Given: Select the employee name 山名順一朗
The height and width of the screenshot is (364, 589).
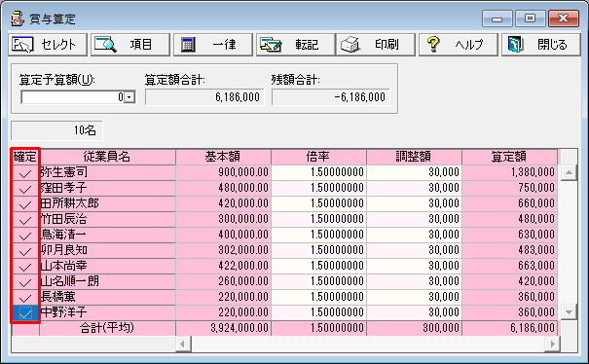Looking at the screenshot, I should point(107,281).
